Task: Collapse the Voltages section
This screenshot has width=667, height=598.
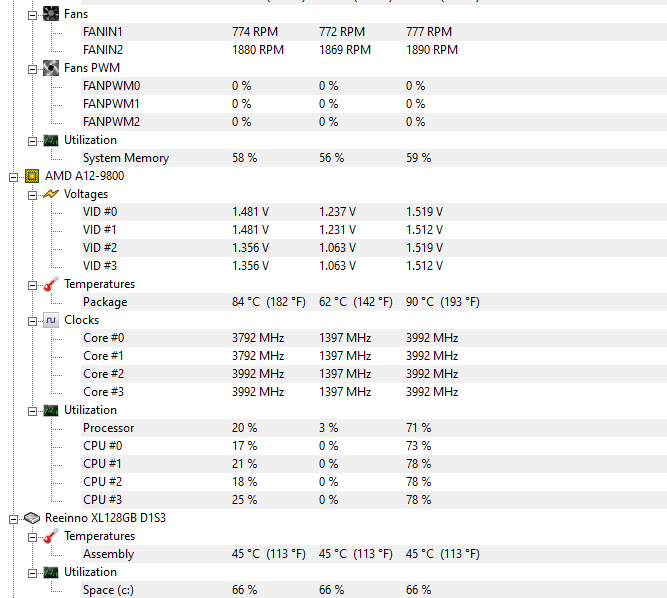Action: click(x=32, y=195)
